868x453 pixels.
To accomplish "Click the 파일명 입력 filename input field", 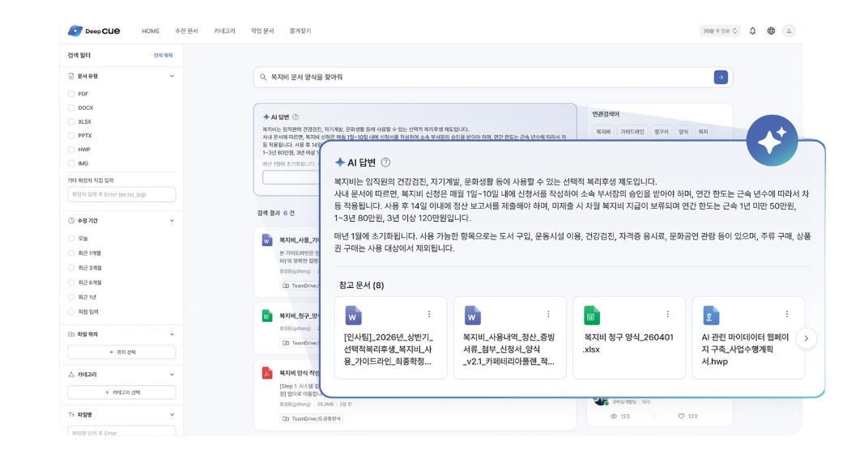I will coord(121,431).
